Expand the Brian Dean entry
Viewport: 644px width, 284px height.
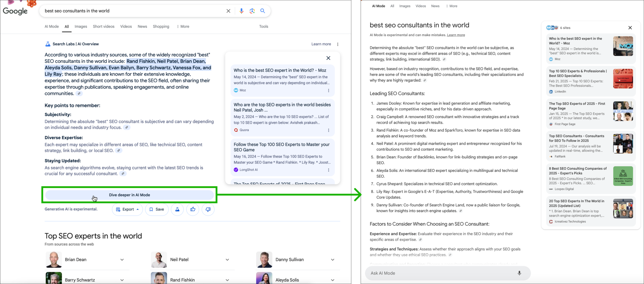click(x=122, y=260)
